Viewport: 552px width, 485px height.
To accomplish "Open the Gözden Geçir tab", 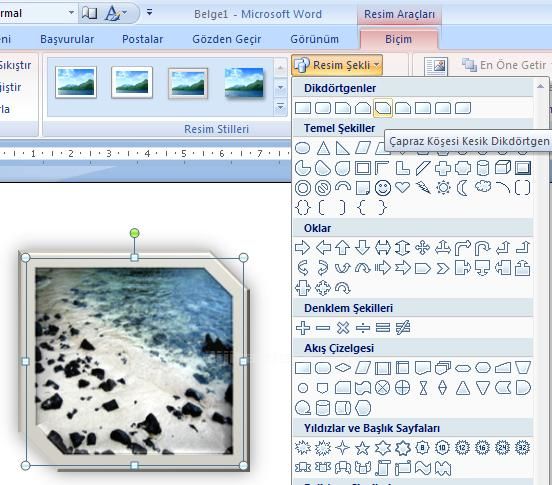I will [x=227, y=39].
